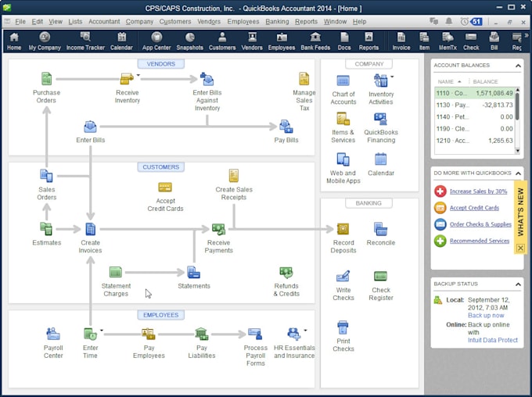The height and width of the screenshot is (397, 532).
Task: Click Inventory Activities icon
Action: point(380,80)
